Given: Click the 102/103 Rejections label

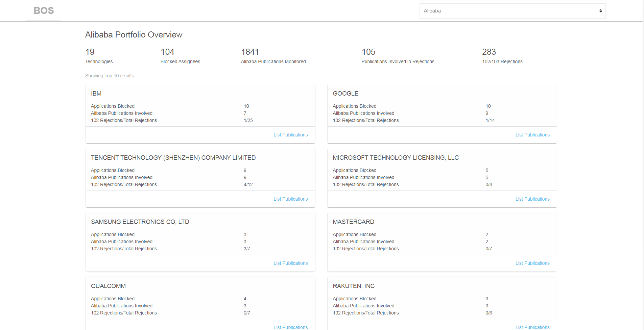Looking at the screenshot, I should click(x=502, y=61).
